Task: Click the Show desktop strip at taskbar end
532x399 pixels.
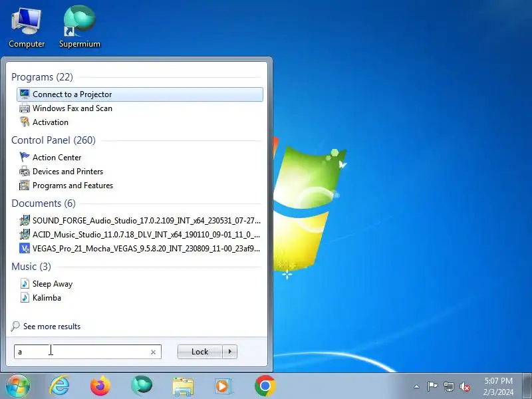Action: [527, 386]
